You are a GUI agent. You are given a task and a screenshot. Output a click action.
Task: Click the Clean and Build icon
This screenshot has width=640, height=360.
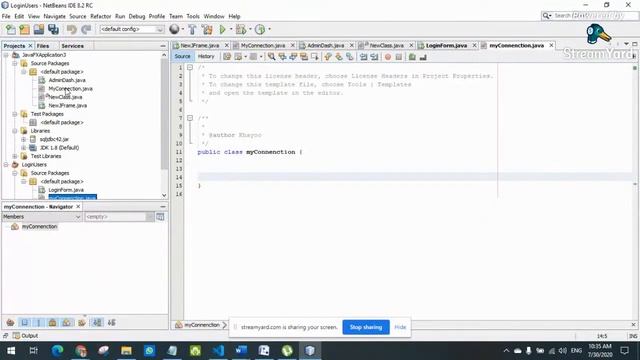[207, 29]
